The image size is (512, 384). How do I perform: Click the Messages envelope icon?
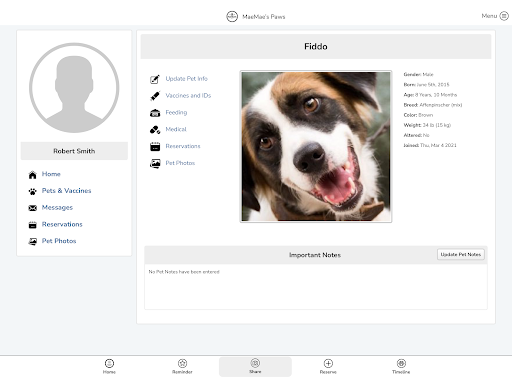pyautogui.click(x=32, y=208)
